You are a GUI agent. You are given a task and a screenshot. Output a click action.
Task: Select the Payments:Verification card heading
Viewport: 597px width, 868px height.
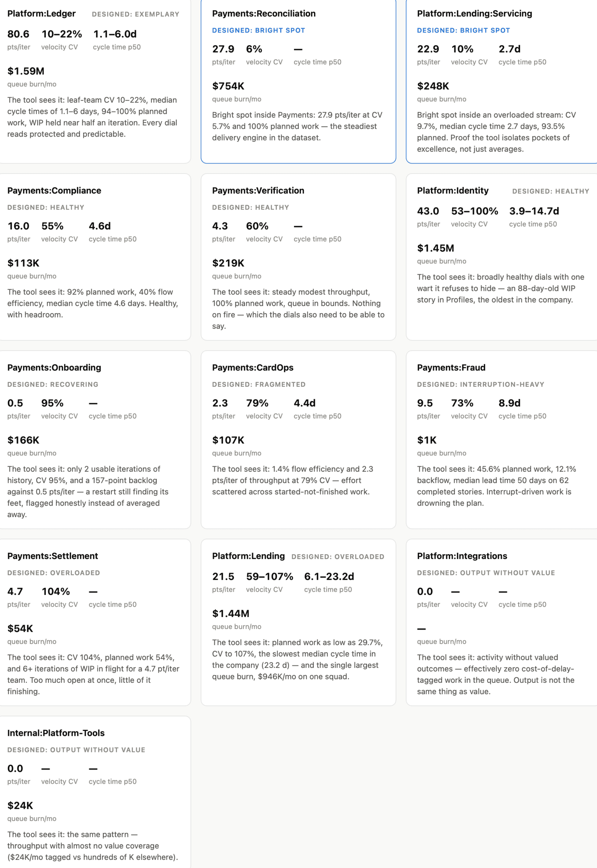pos(258,190)
